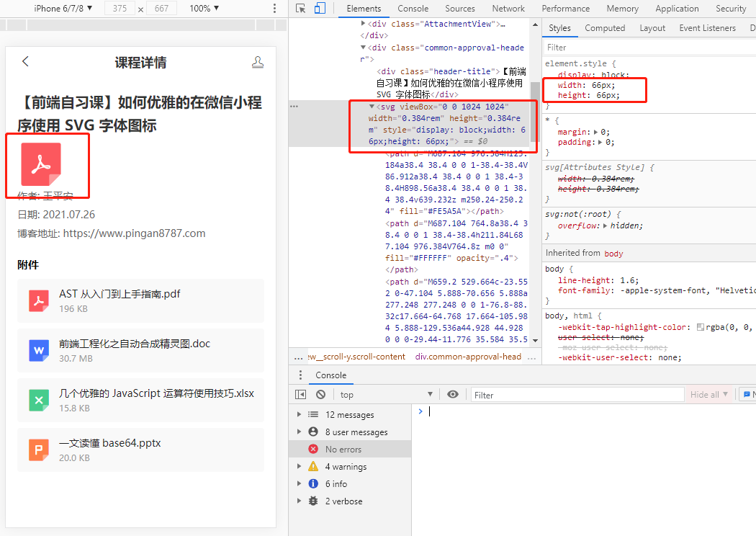
Task: Open the 一文读懂 base64.pptx attachment row
Action: pos(141,450)
